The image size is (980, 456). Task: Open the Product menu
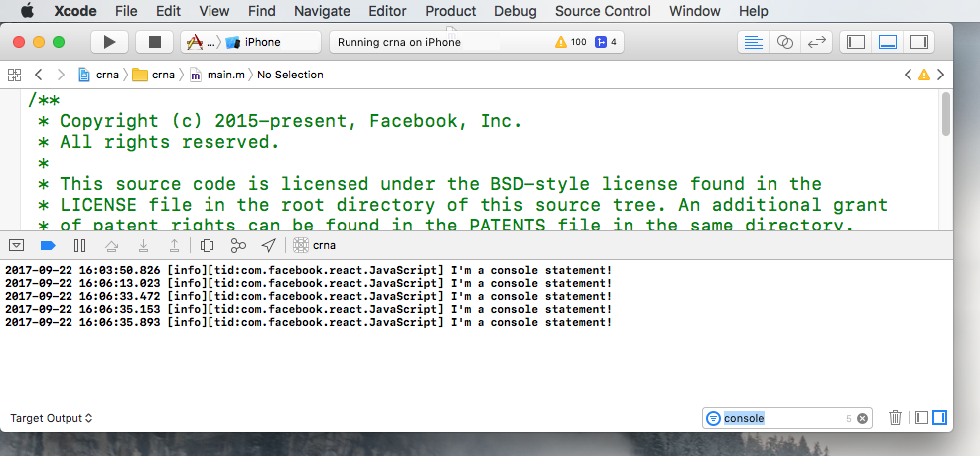coord(450,11)
